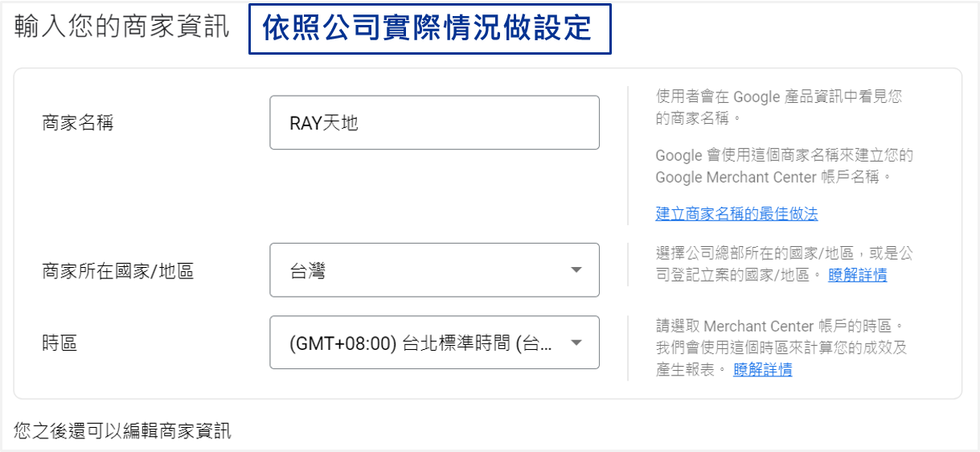This screenshot has height=452, width=980.
Task: Select the blue 依照公司實際情況做設定 annotation box
Action: [429, 29]
